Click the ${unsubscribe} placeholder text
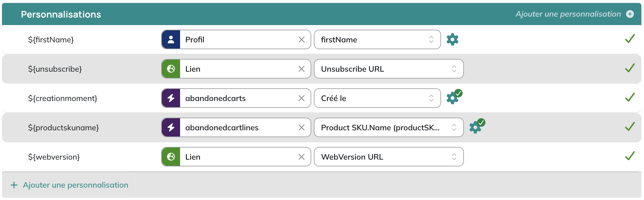The width and height of the screenshot is (644, 200). (55, 69)
